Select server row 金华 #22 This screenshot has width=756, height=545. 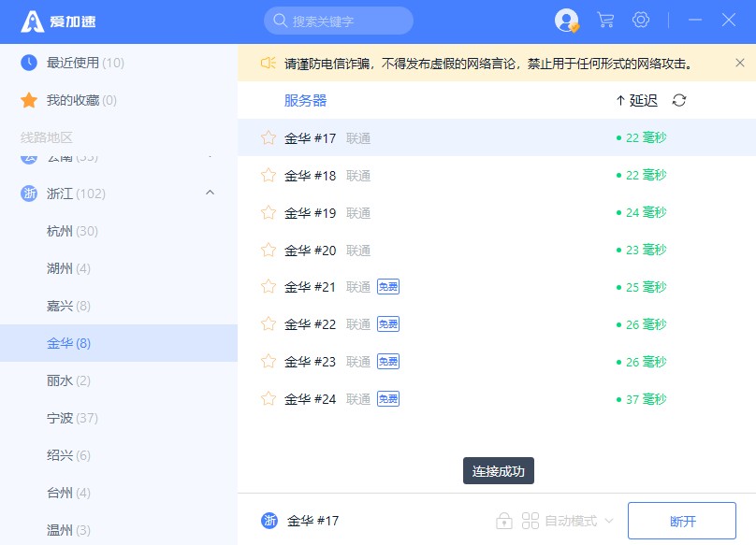coord(468,324)
